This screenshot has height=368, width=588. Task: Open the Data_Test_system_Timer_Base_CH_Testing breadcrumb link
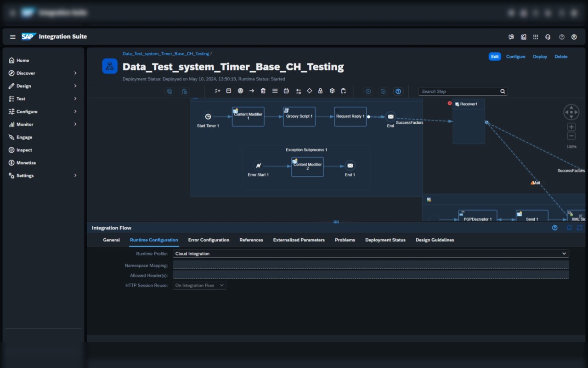tap(166, 54)
